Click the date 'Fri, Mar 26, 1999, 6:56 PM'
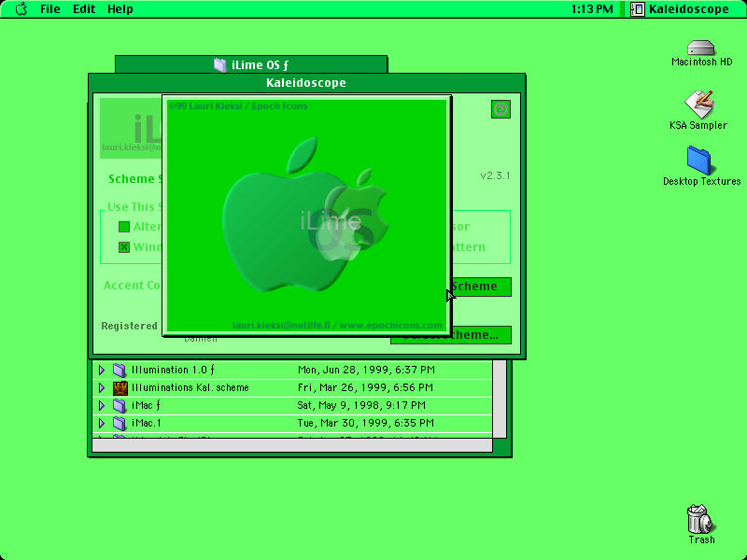The image size is (747, 560). tap(365, 387)
